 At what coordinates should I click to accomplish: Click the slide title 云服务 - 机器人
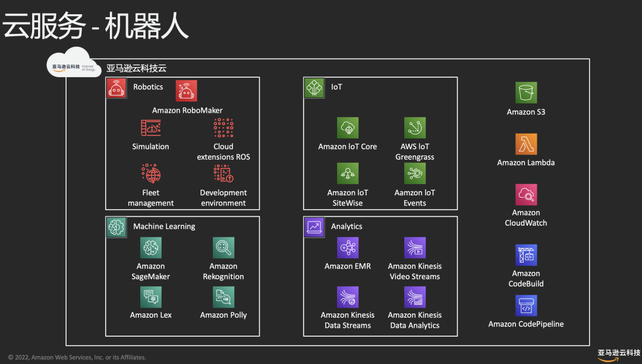pyautogui.click(x=95, y=26)
